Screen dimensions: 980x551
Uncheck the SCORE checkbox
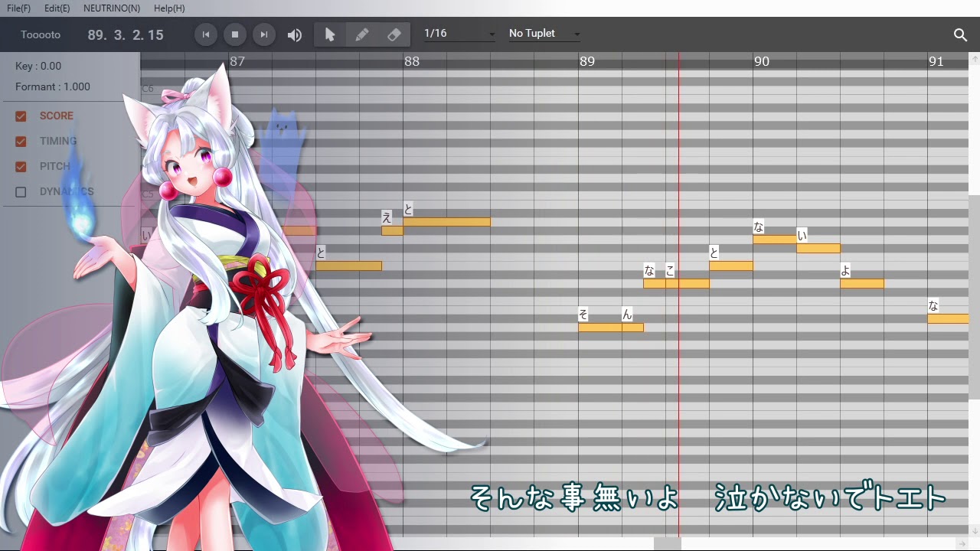(x=21, y=116)
